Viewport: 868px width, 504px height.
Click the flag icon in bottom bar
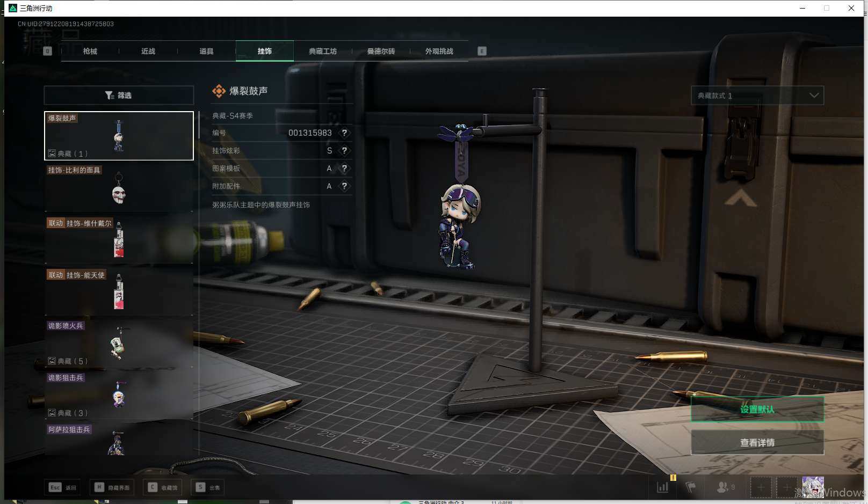[691, 487]
